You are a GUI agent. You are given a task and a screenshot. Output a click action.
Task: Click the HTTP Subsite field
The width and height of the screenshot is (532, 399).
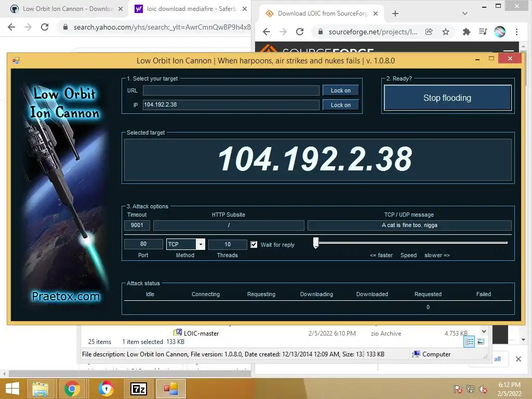[229, 225]
